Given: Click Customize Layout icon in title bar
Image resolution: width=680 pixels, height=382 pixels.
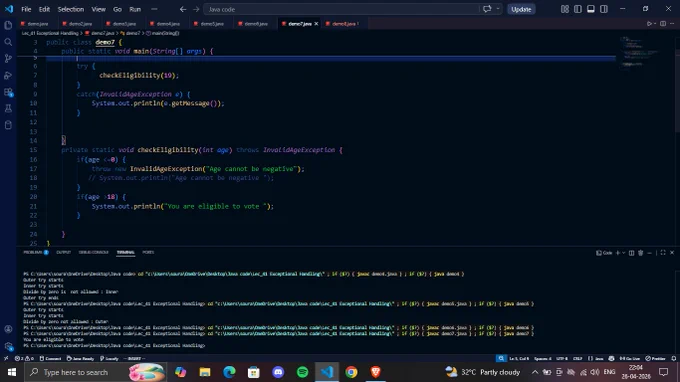Looking at the screenshot, I should (x=565, y=9).
